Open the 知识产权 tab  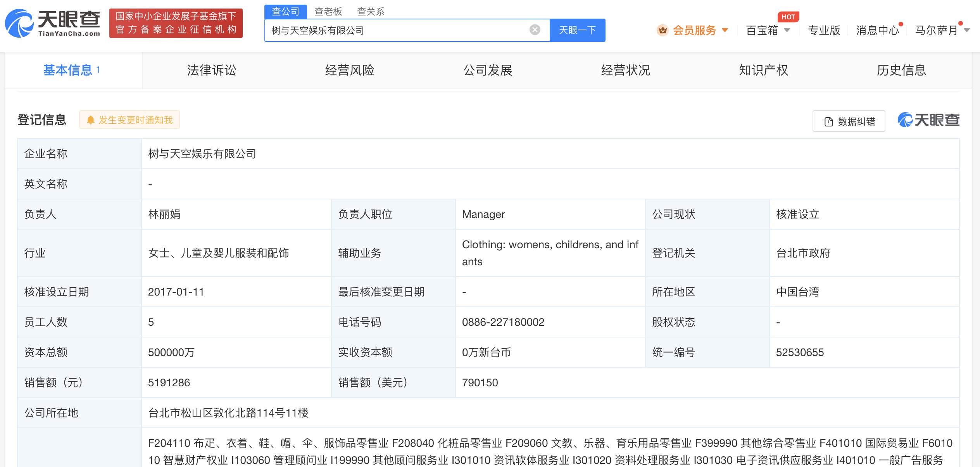763,70
